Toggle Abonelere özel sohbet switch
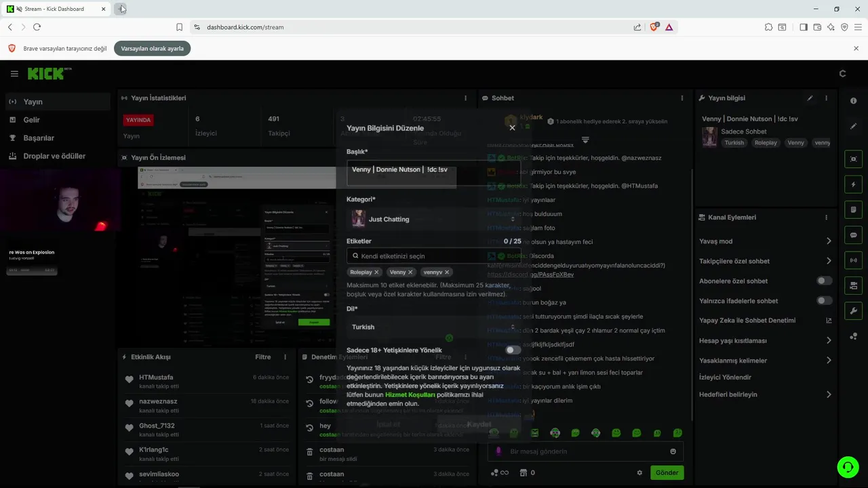Viewport: 868px width, 488px height. click(825, 281)
